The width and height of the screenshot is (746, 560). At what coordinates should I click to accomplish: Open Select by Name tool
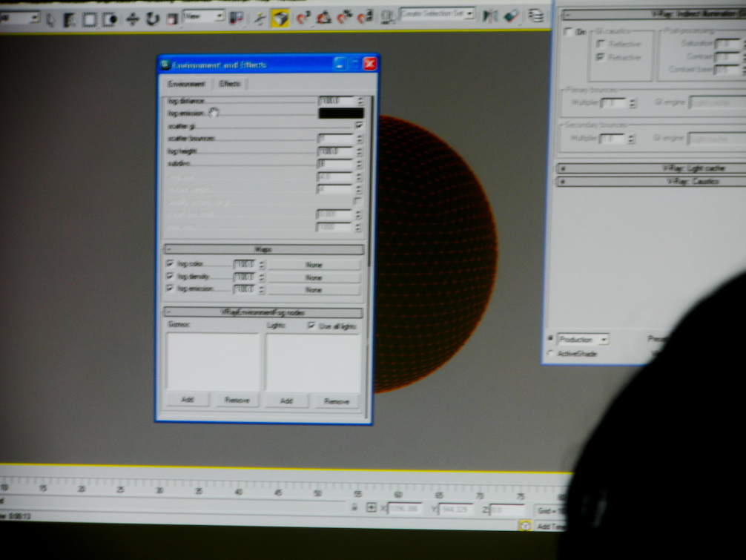click(70, 19)
